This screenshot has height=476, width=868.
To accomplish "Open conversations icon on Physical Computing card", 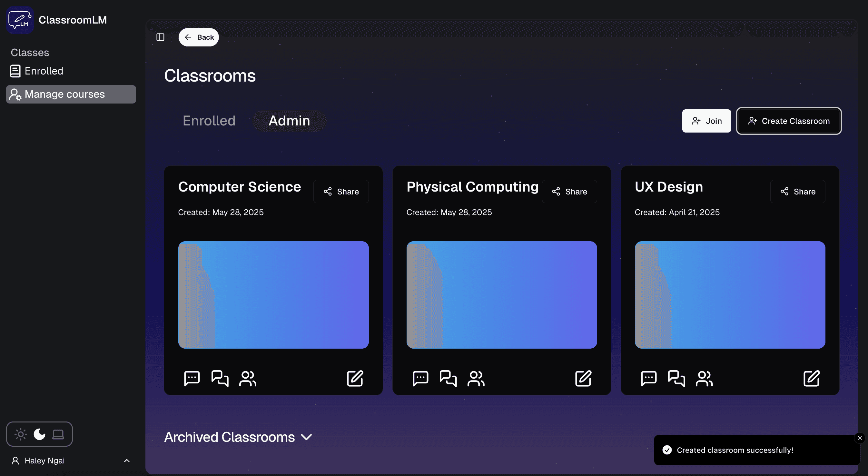I will point(448,378).
